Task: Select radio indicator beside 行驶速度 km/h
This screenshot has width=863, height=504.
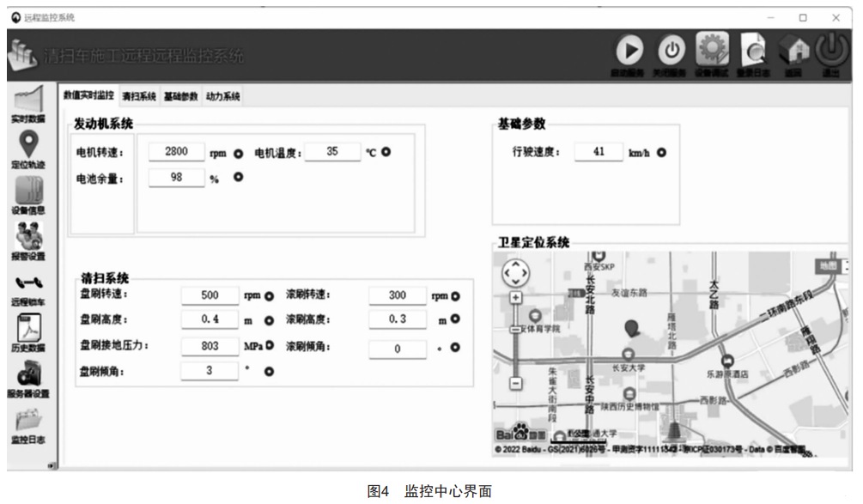Action: (x=661, y=153)
